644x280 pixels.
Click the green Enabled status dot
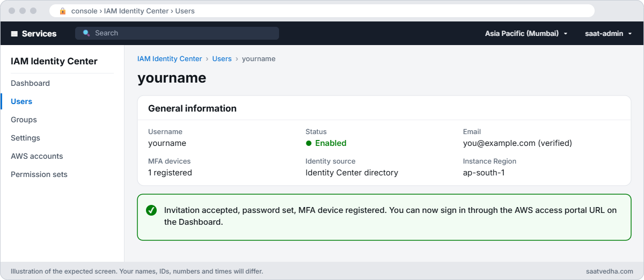309,143
